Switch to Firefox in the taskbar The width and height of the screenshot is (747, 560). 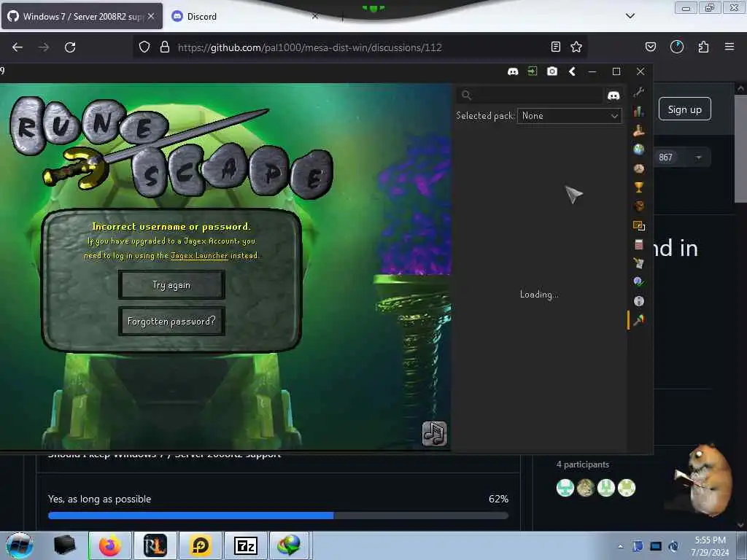click(x=110, y=545)
